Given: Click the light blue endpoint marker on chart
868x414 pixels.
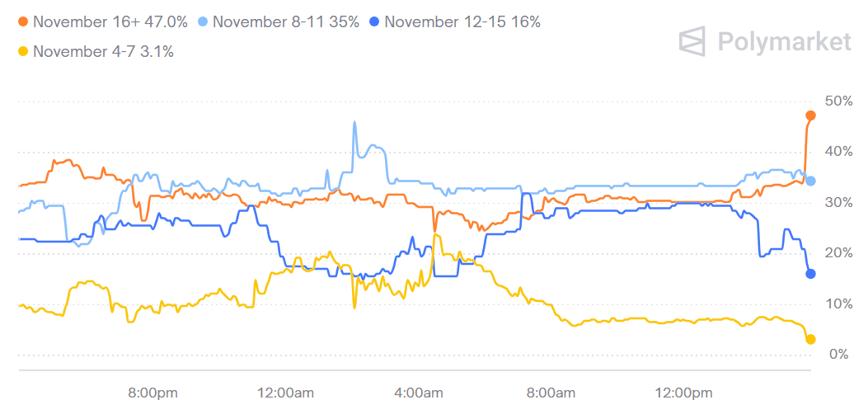Looking at the screenshot, I should tap(810, 181).
